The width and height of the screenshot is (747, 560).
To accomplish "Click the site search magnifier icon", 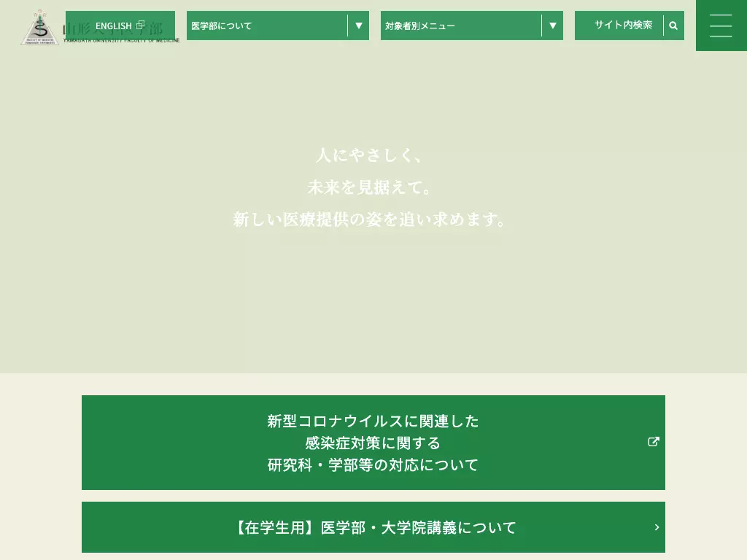I will 673,26.
